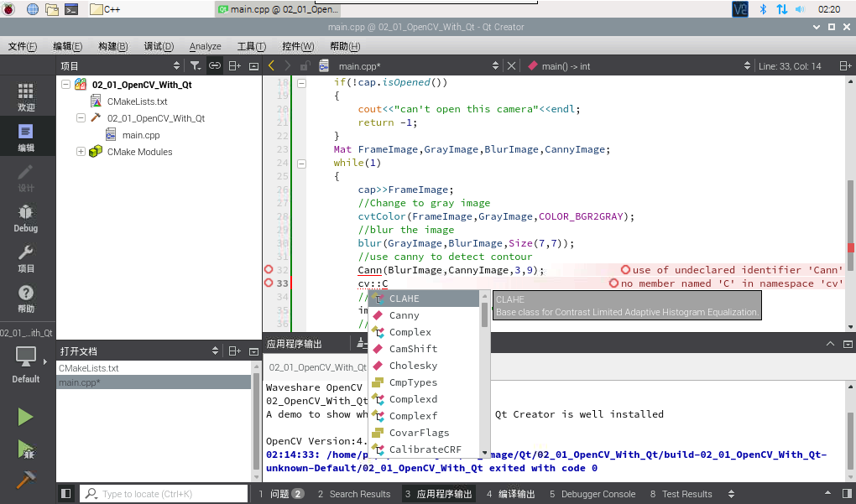856x504 pixels.
Task: Toggle the right sidebar visibility
Action: point(846,494)
